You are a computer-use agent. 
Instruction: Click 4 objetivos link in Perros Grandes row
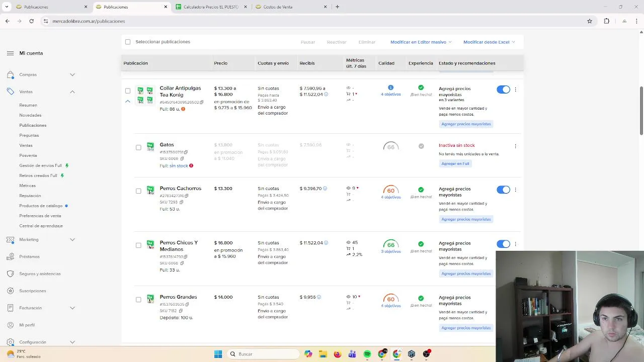[391, 306]
